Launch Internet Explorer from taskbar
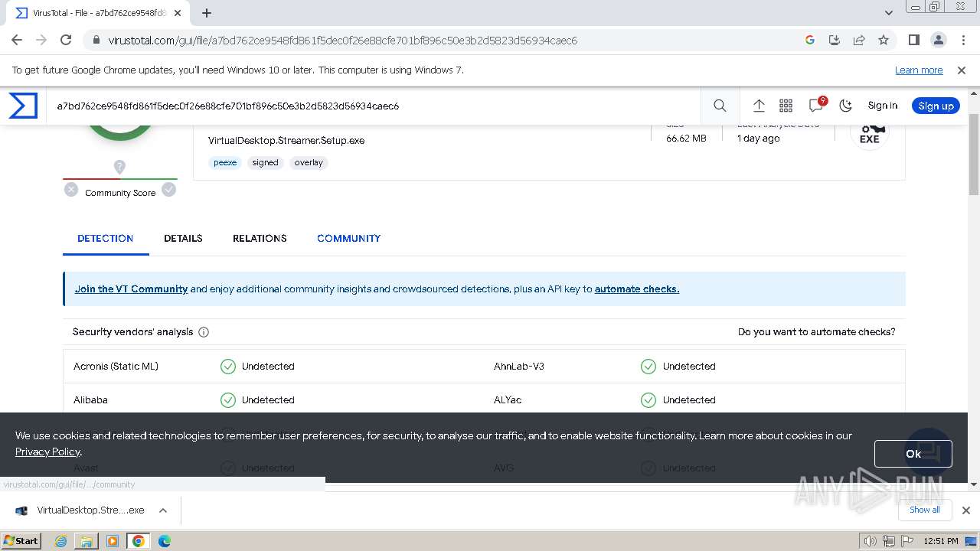This screenshot has height=551, width=980. pos(61,541)
